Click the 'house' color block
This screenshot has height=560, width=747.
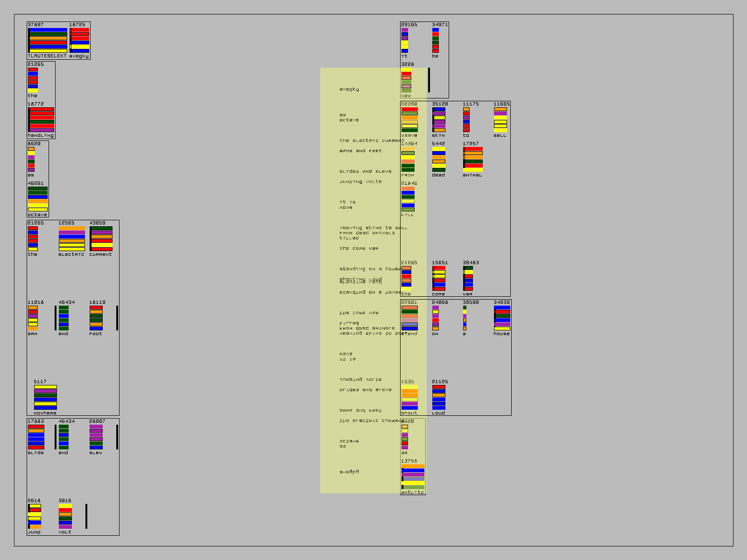(502, 318)
